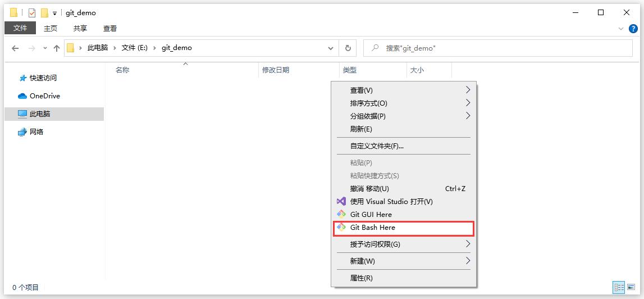Click the Visual Studio icon in context menu

coord(341,201)
